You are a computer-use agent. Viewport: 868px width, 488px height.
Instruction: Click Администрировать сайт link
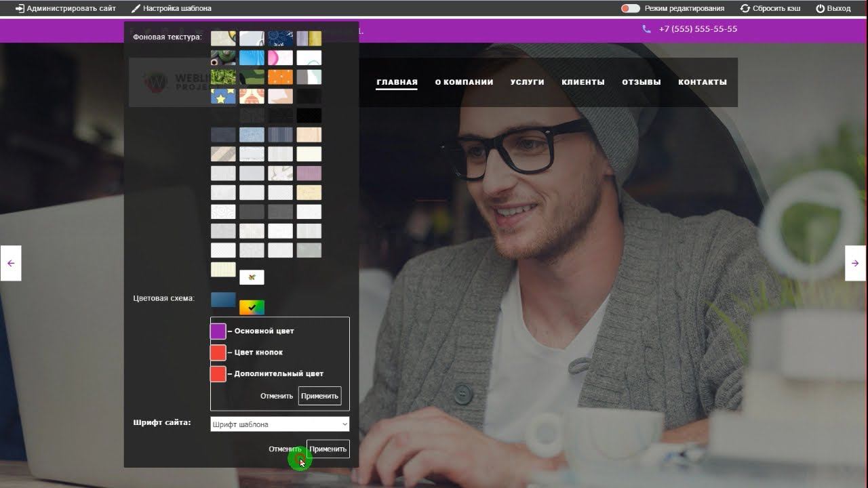(x=71, y=8)
